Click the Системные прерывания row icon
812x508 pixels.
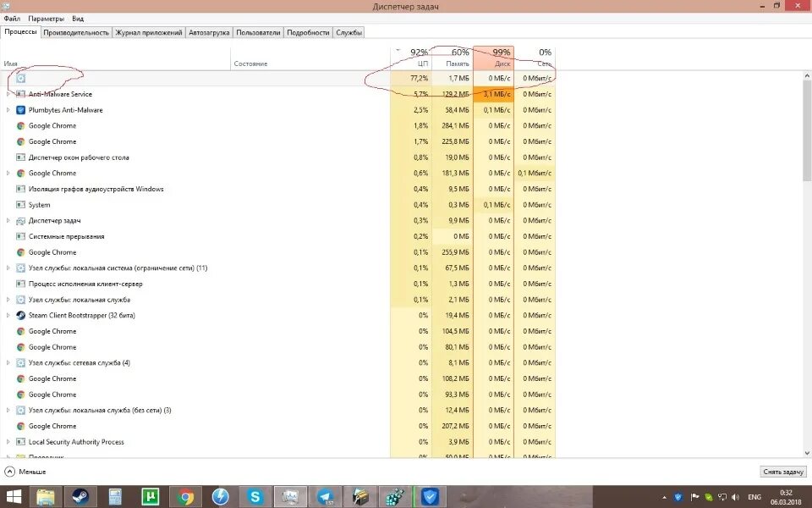[x=20, y=236]
